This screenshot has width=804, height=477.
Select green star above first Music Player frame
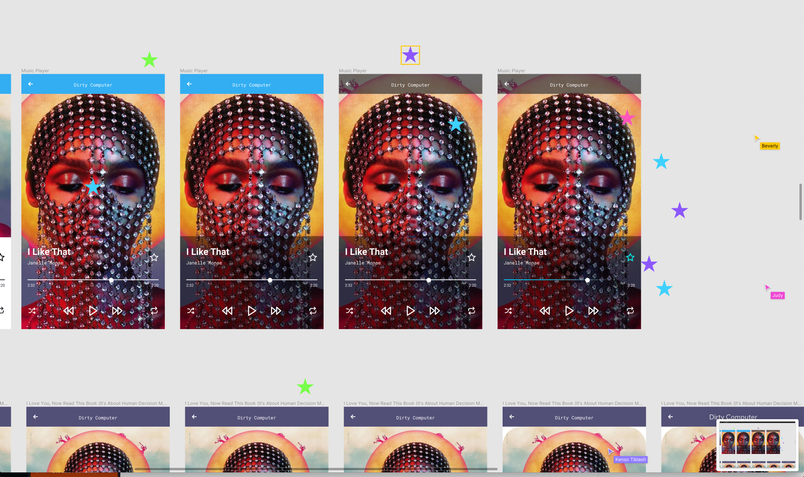[149, 60]
